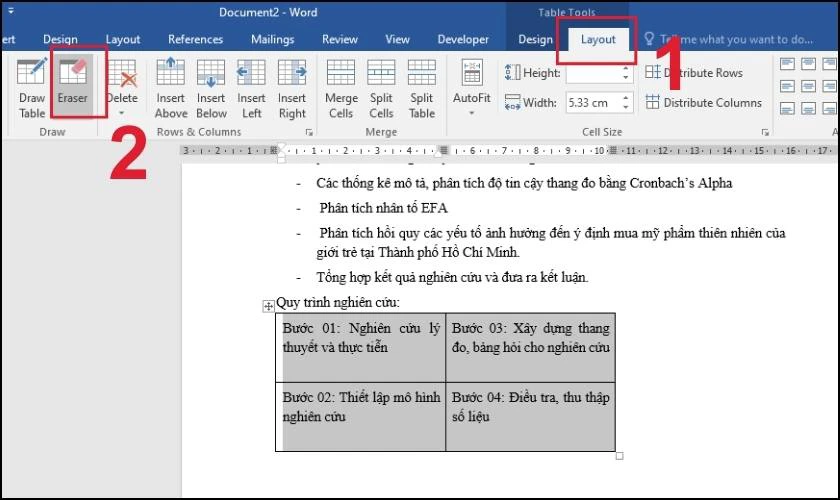Screen dimensions: 840x500
Task: Click Distribute Rows
Action: [694, 72]
